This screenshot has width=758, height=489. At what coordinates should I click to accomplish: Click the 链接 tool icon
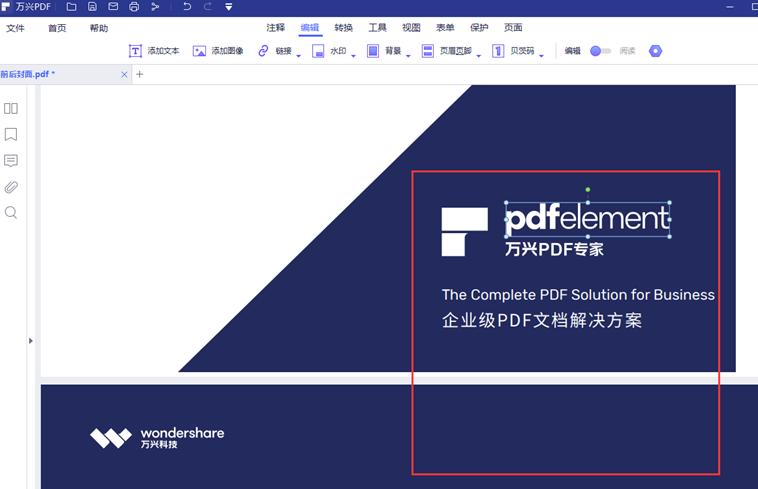click(x=263, y=51)
